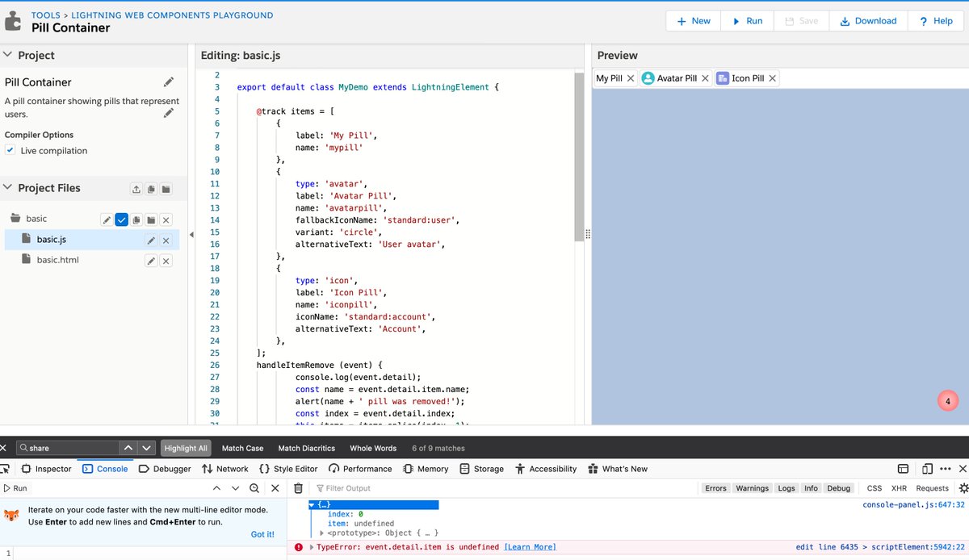Collapse the Project section
Image resolution: width=969 pixels, height=560 pixels.
coord(8,55)
